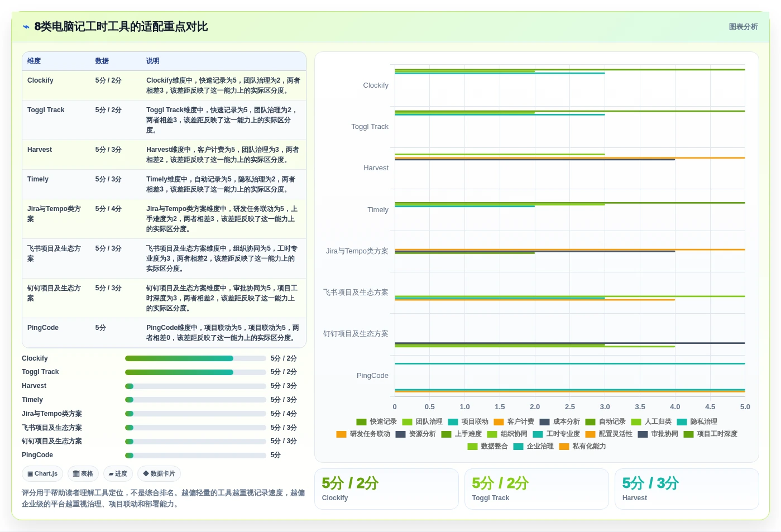This screenshot has height=532, width=781.
Task: Click the PingCode label on the chart axis
Action: pos(372,376)
